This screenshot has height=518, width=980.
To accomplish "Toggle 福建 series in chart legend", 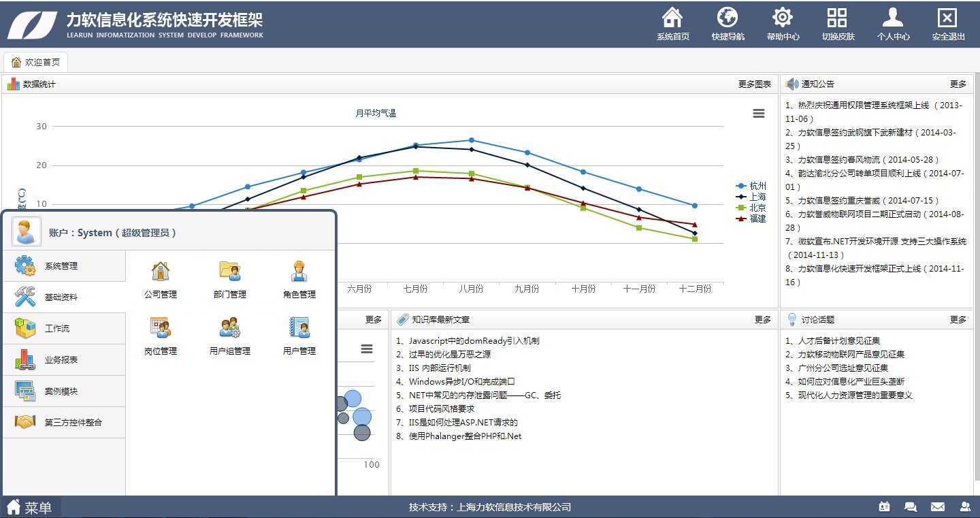I will 751,218.
